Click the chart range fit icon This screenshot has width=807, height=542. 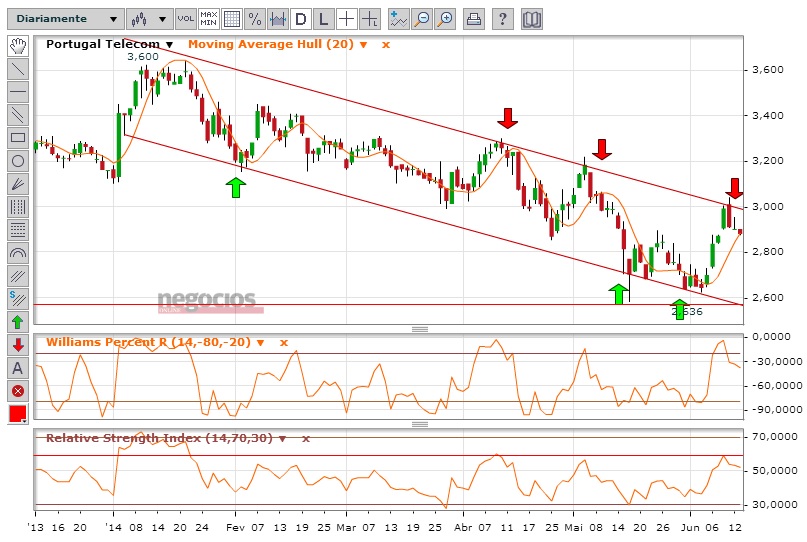pos(278,19)
